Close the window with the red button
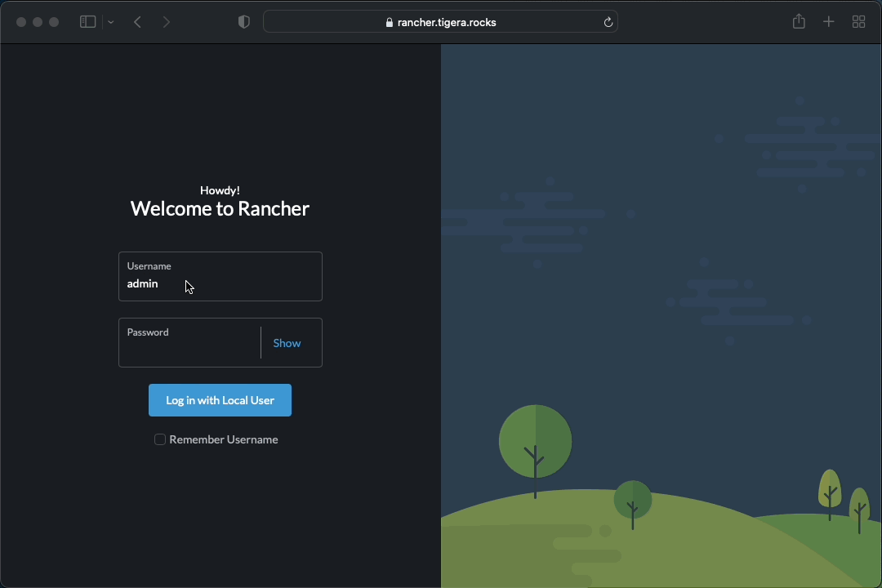882x588 pixels. [20, 22]
